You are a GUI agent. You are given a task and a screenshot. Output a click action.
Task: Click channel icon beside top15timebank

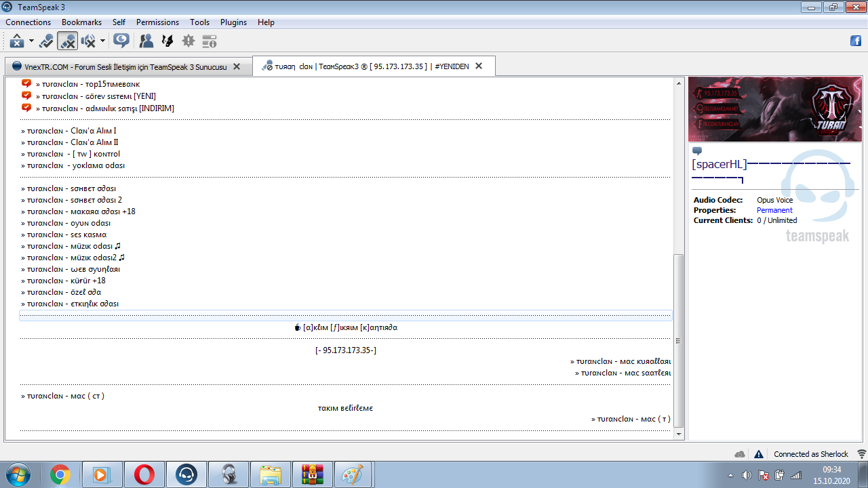(x=26, y=83)
